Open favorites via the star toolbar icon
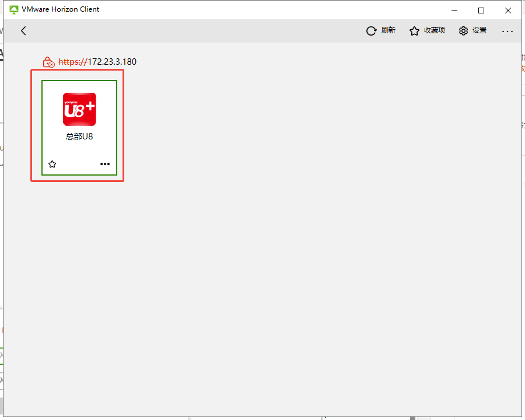Screen dimensions: 525x420 (414, 31)
